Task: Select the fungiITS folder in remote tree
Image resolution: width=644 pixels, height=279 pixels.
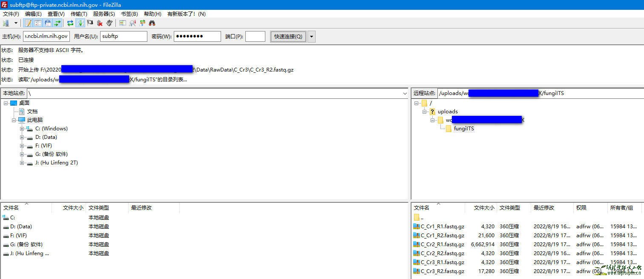Action: tap(463, 129)
